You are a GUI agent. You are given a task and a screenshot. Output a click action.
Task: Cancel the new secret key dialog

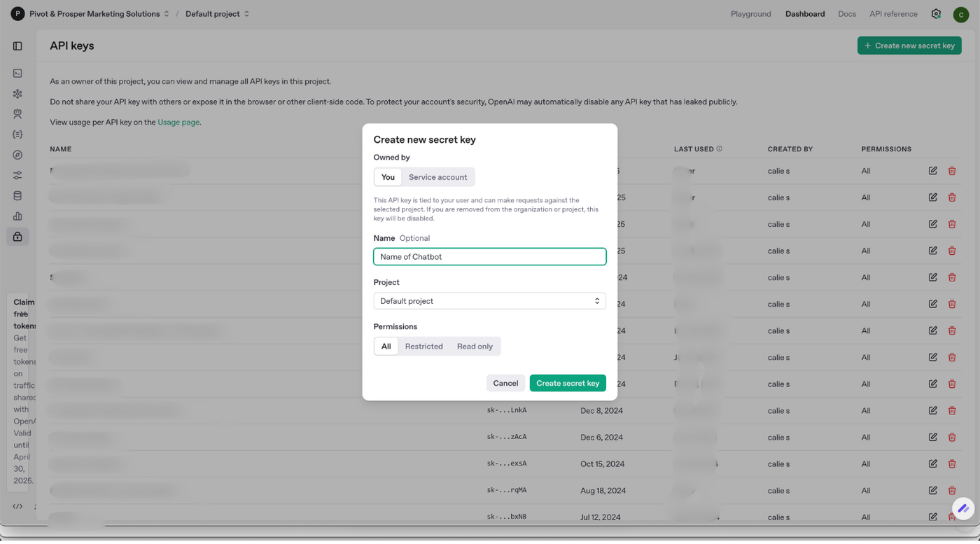tap(505, 383)
